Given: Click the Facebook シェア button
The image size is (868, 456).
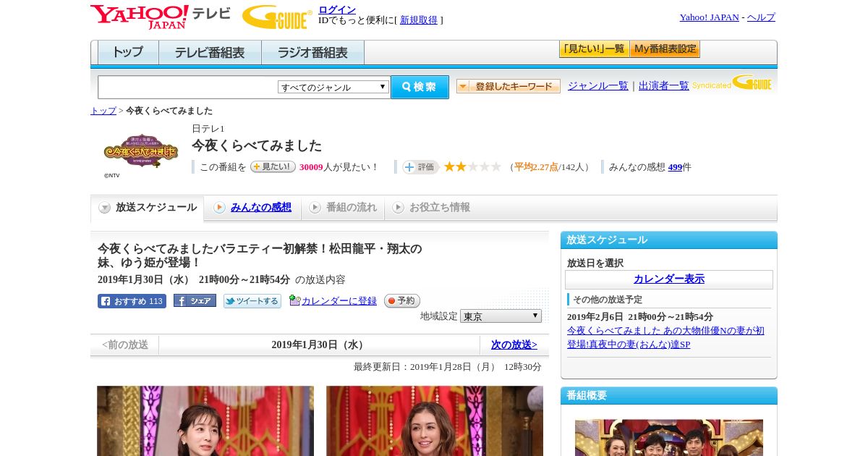Looking at the screenshot, I should click(195, 301).
